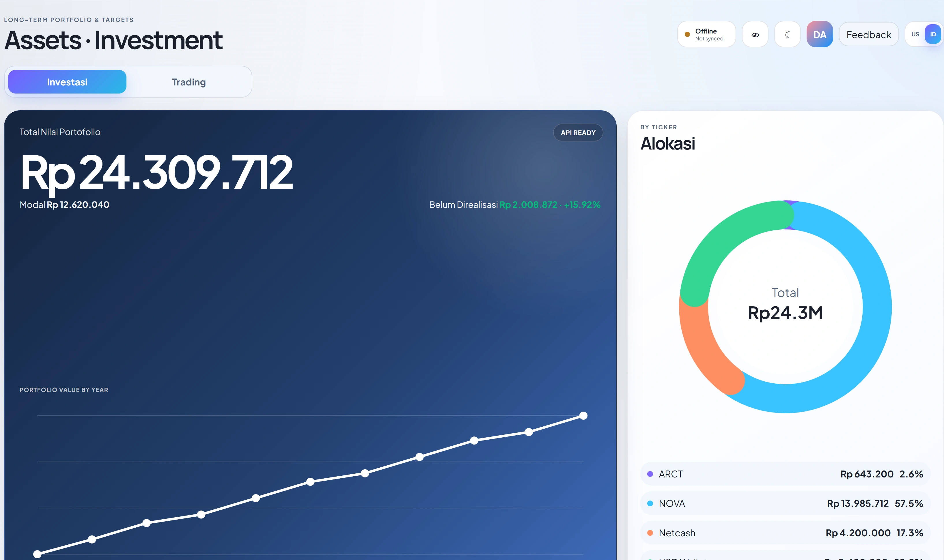This screenshot has width=944, height=560.
Task: Click the Rp 643.200 ARCT value
Action: [867, 474]
